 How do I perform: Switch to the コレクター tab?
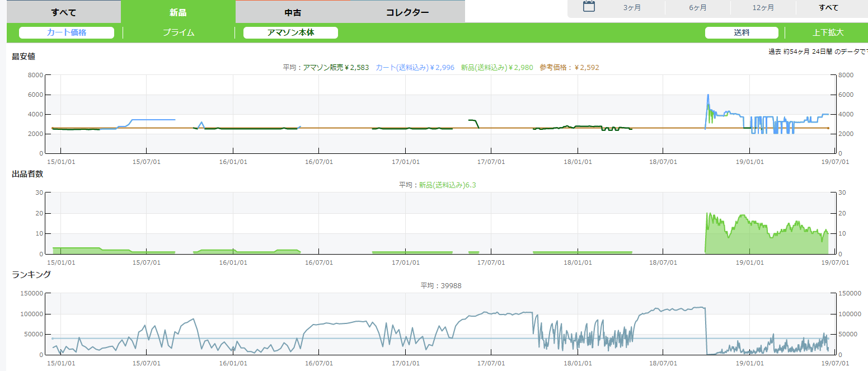[407, 12]
